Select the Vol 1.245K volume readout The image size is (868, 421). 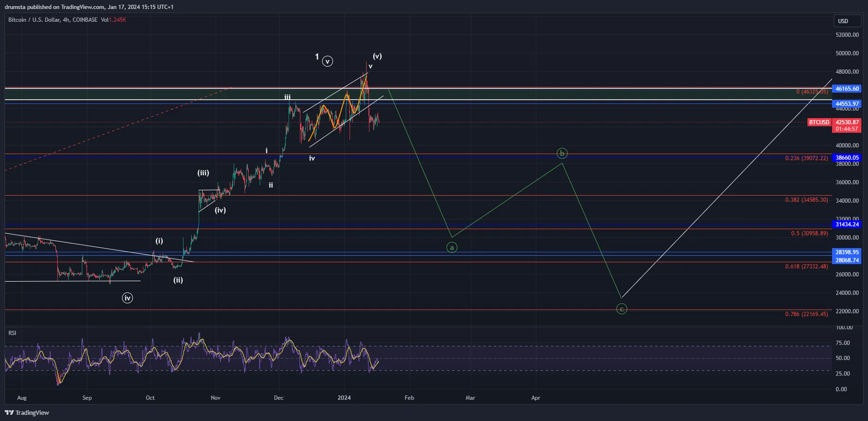coord(114,20)
